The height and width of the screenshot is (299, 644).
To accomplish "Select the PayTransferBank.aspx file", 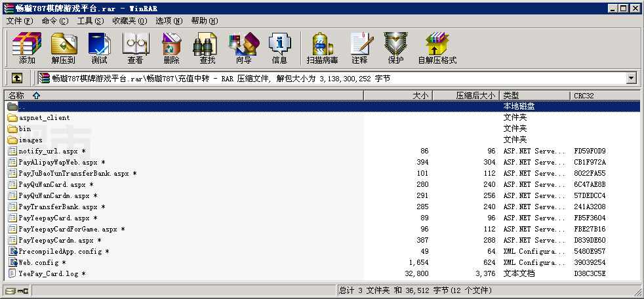I will pyautogui.click(x=62, y=207).
